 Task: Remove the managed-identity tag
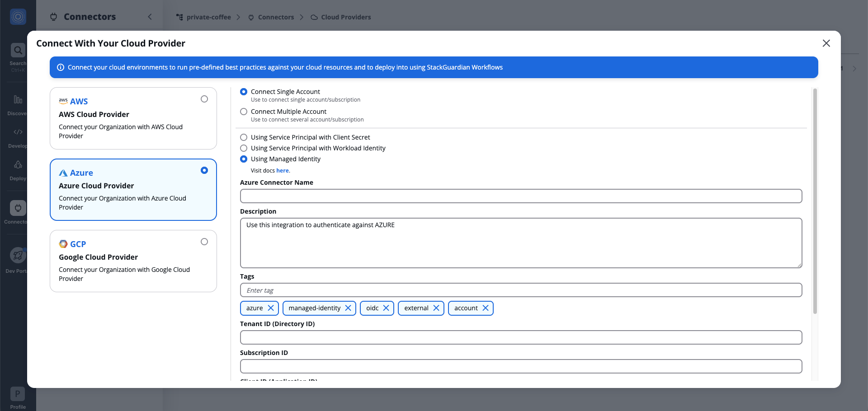coord(348,308)
